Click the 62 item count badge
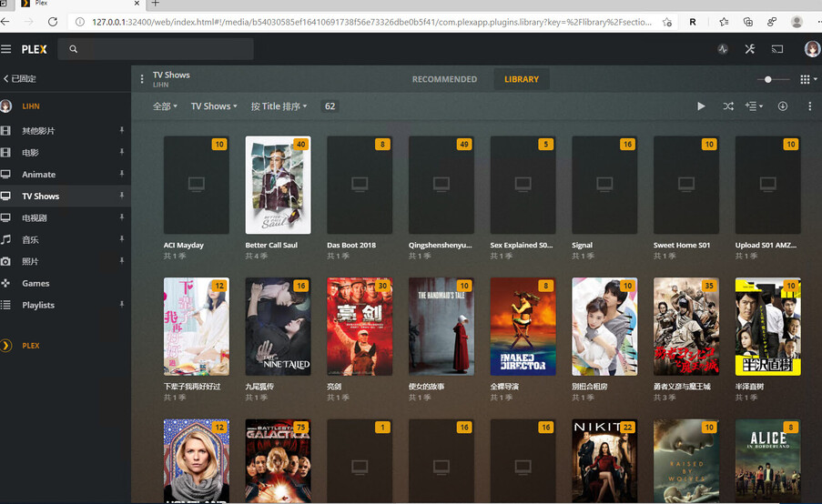This screenshot has height=504, width=822. pos(330,106)
